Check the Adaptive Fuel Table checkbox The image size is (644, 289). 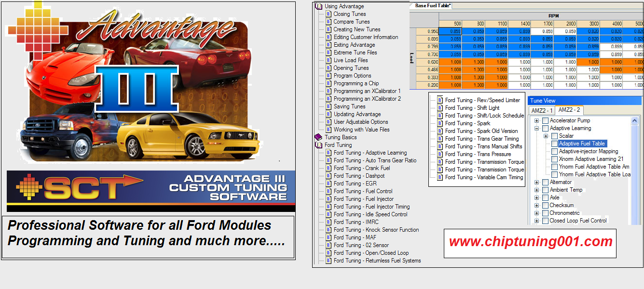pyautogui.click(x=554, y=144)
